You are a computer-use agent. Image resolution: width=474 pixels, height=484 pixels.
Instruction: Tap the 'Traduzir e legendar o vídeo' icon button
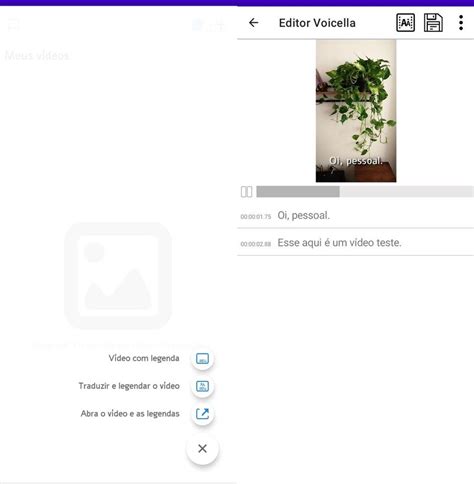202,386
